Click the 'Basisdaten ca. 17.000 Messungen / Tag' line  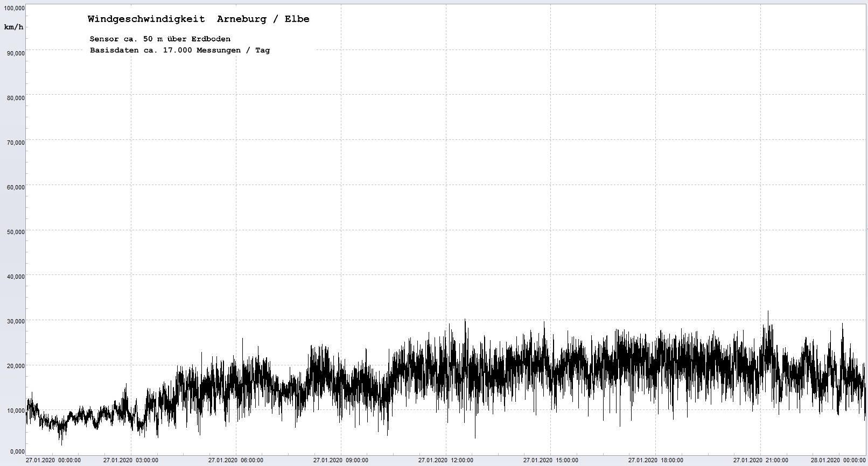(x=180, y=50)
